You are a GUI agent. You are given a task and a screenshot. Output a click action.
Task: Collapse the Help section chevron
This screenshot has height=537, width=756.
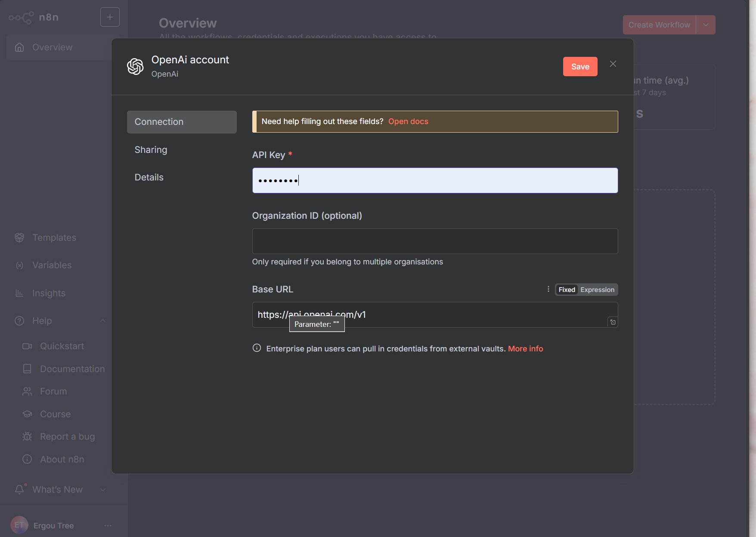103,321
